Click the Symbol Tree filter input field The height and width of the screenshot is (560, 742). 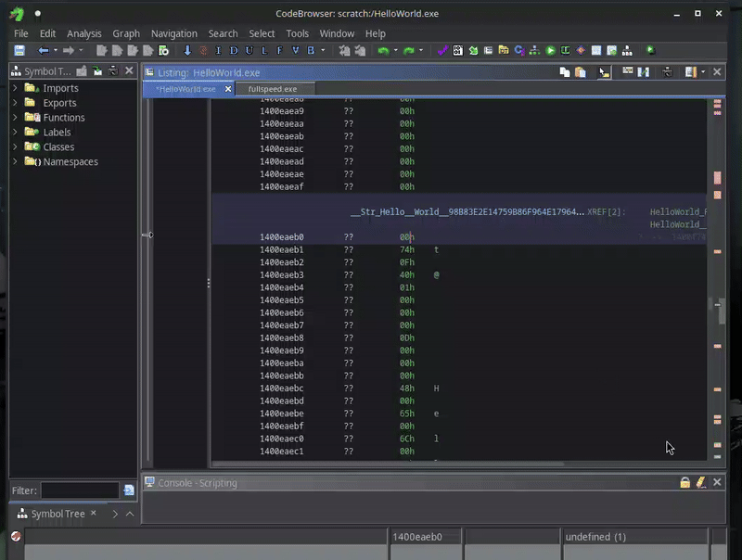pos(80,490)
